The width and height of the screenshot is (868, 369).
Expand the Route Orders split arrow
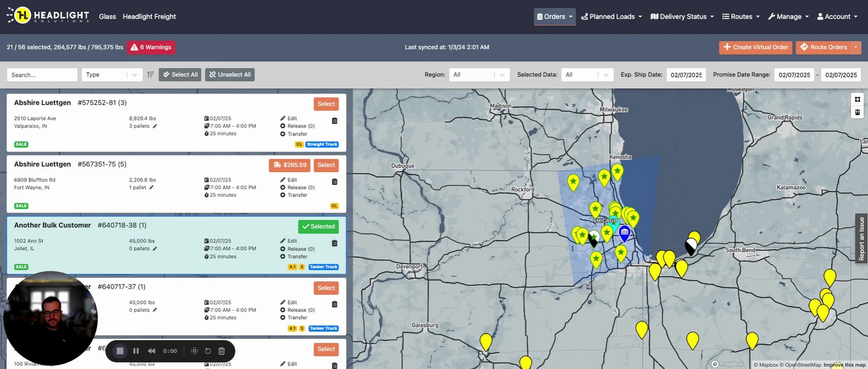[x=856, y=47]
